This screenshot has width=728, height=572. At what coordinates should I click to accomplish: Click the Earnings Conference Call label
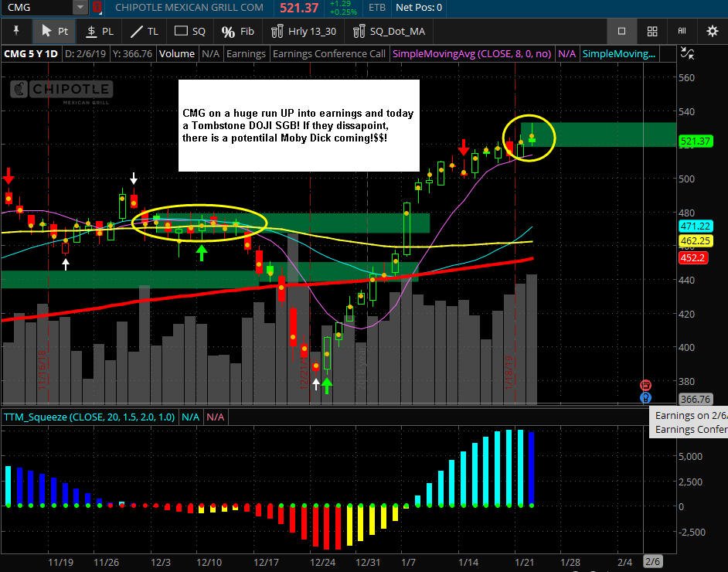[329, 54]
